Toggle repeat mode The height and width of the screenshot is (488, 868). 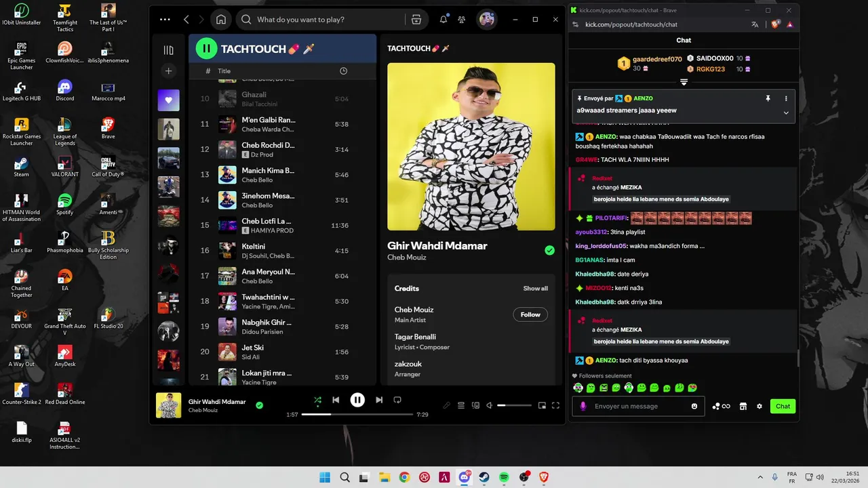point(397,400)
